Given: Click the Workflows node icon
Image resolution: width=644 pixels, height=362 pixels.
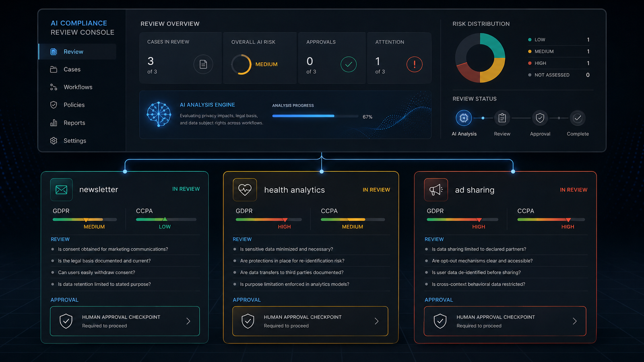Looking at the screenshot, I should [54, 87].
